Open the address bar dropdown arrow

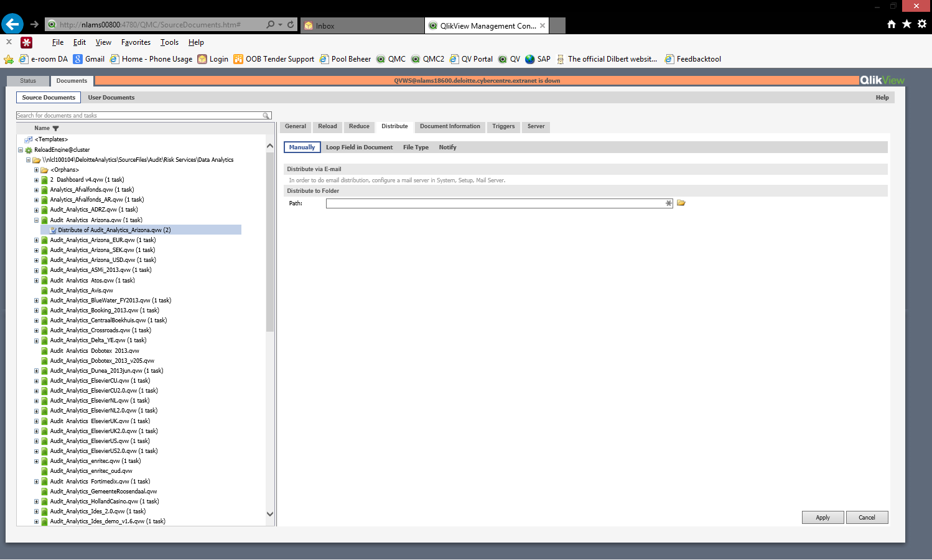281,24
